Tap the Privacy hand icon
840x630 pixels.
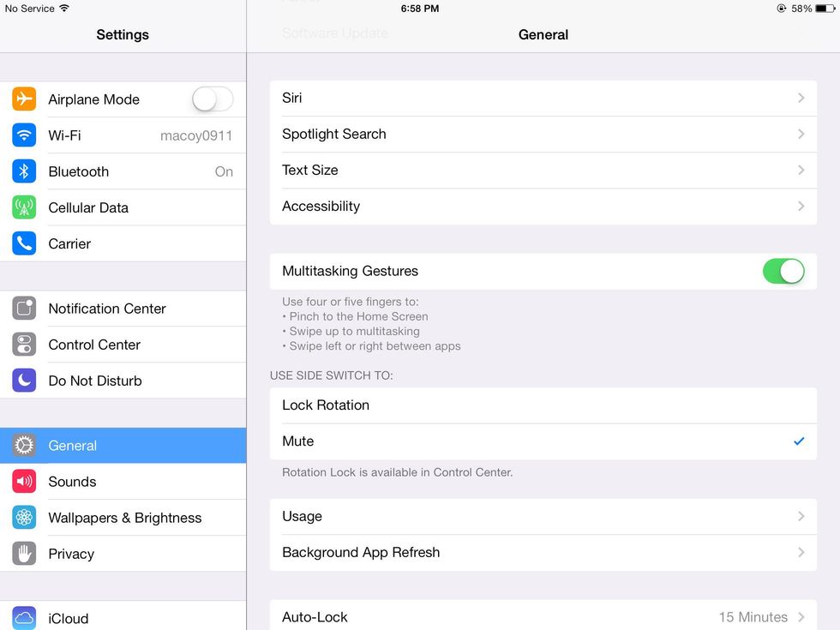24,554
